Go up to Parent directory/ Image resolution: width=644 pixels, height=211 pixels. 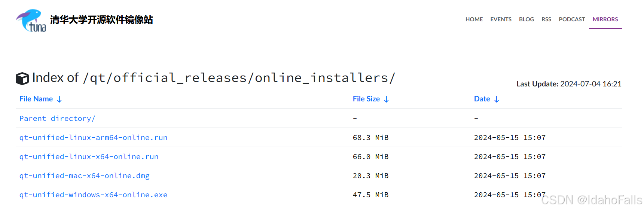[57, 119]
